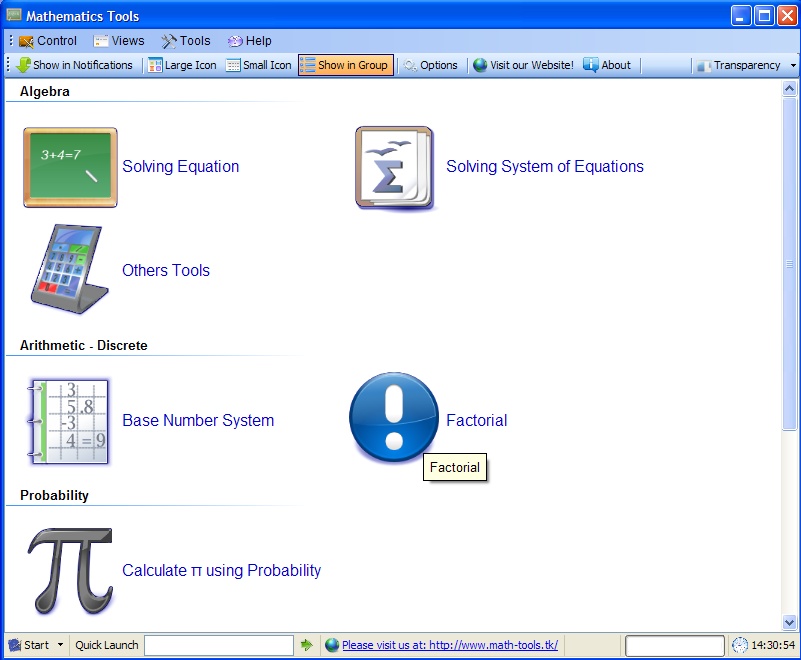Open the Pi probability calculator icon
Image resolution: width=801 pixels, height=660 pixels.
point(69,571)
